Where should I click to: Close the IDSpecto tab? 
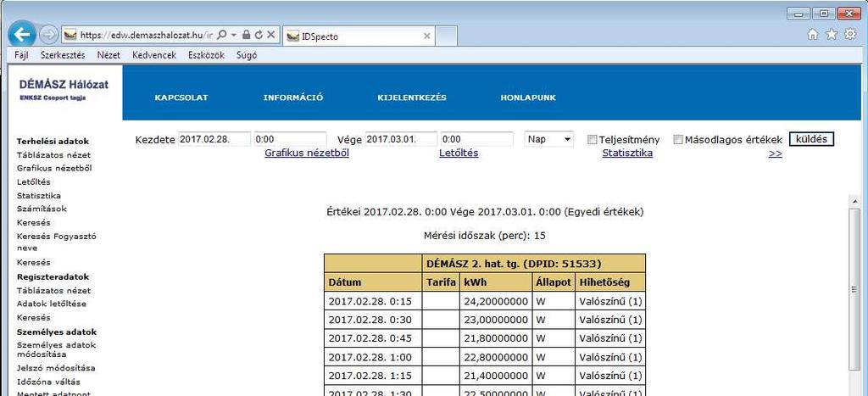pyautogui.click(x=427, y=36)
